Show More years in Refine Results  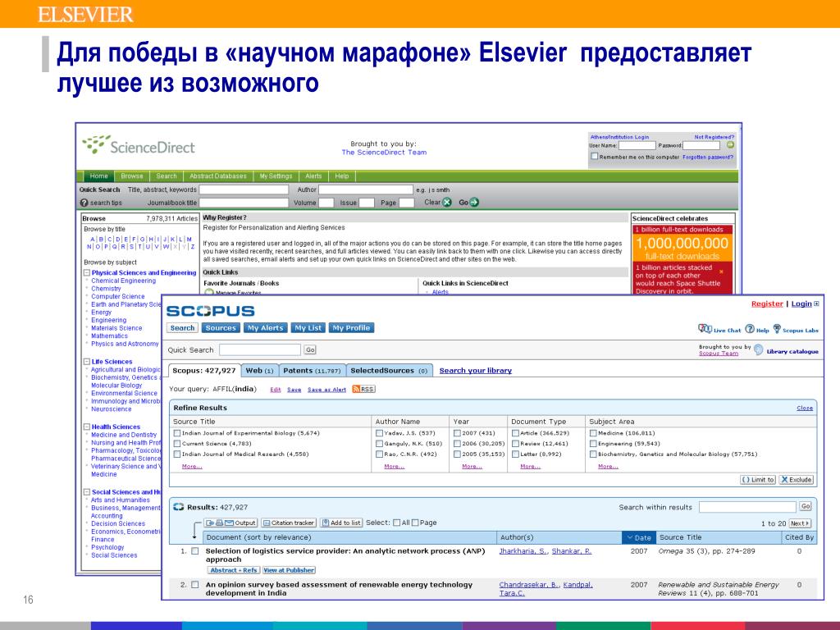[472, 467]
